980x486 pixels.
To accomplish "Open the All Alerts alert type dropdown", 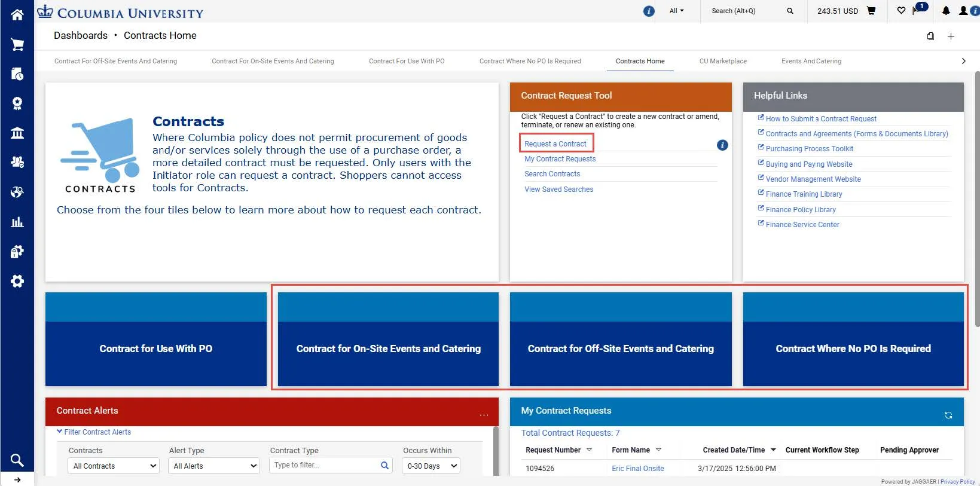I will click(214, 466).
